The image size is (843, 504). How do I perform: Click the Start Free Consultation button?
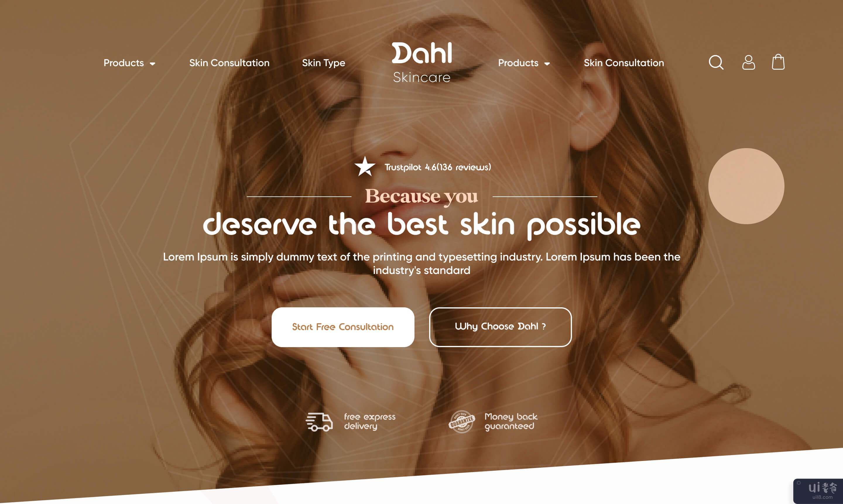coord(342,326)
